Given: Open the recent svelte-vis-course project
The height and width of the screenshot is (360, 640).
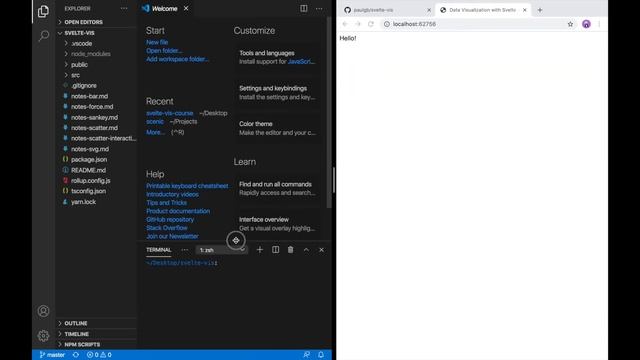Looking at the screenshot, I should click(170, 113).
